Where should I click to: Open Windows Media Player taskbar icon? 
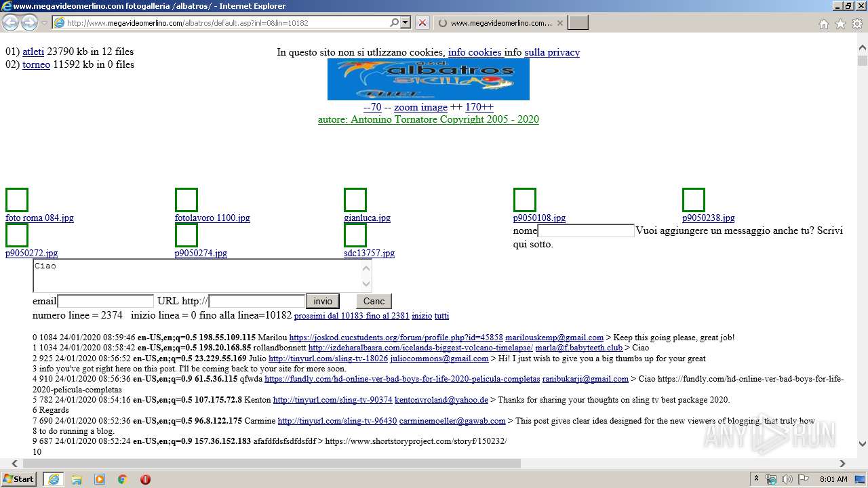point(100,479)
